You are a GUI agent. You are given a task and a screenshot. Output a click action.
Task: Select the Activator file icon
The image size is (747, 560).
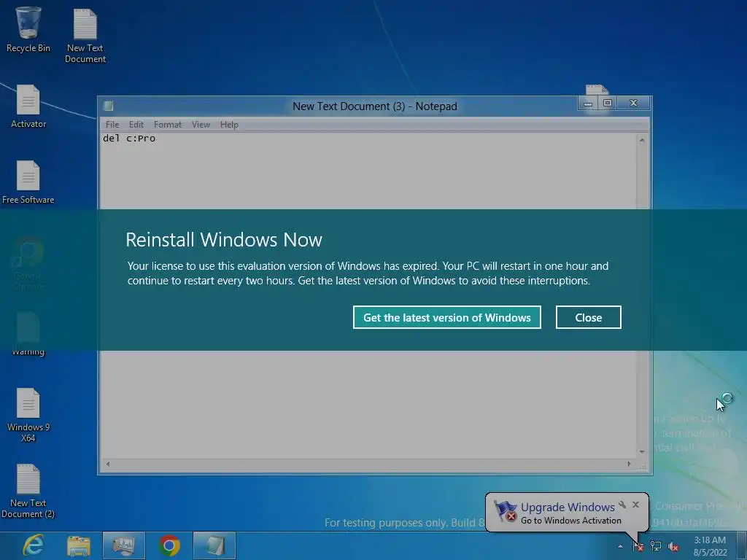(x=28, y=106)
